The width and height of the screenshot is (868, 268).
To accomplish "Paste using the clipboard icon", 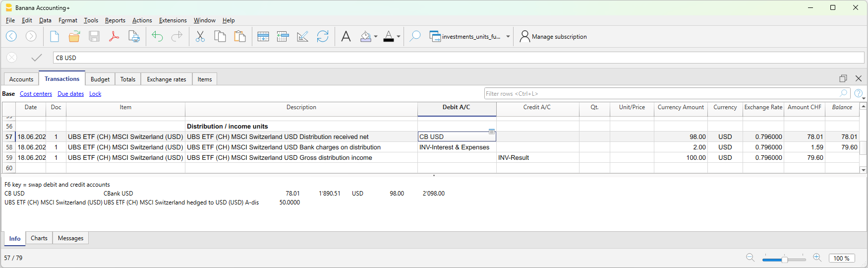I will click(x=240, y=36).
